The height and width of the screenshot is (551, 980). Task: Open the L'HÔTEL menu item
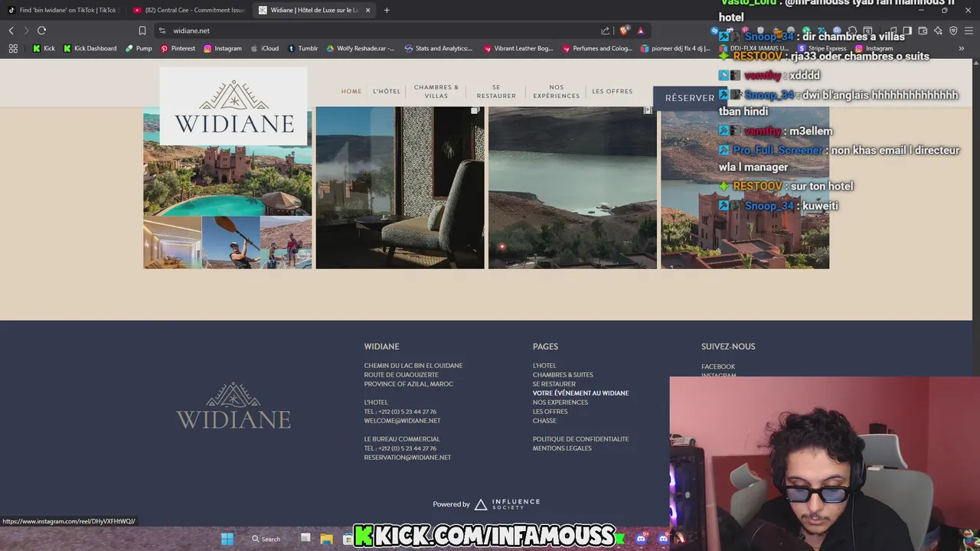tap(387, 91)
